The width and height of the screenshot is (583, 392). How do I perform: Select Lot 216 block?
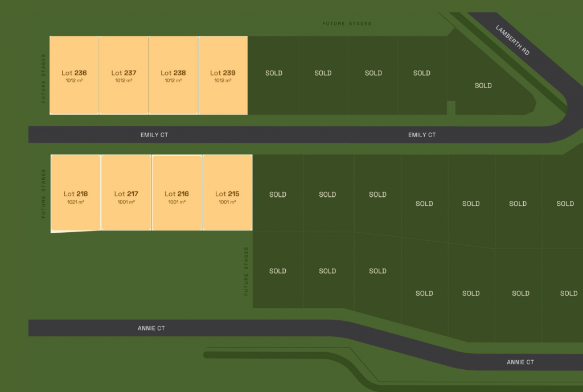click(176, 193)
